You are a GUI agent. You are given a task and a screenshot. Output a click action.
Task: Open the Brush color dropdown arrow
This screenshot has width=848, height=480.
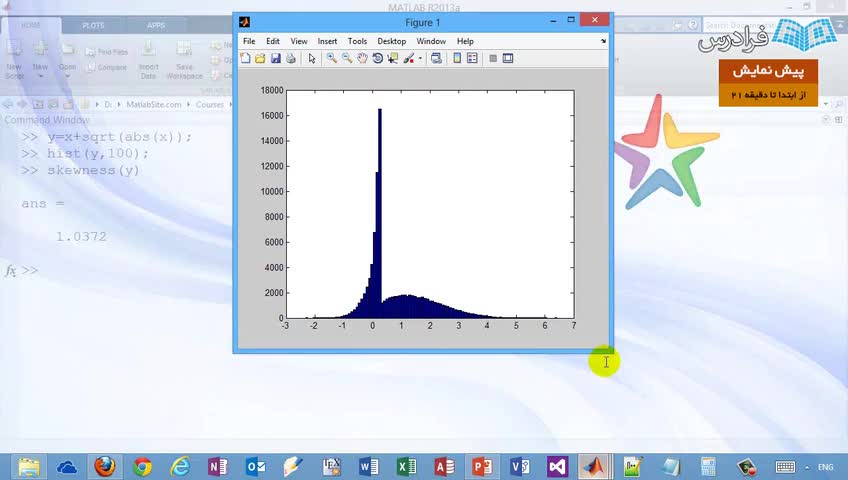pyautogui.click(x=420, y=58)
